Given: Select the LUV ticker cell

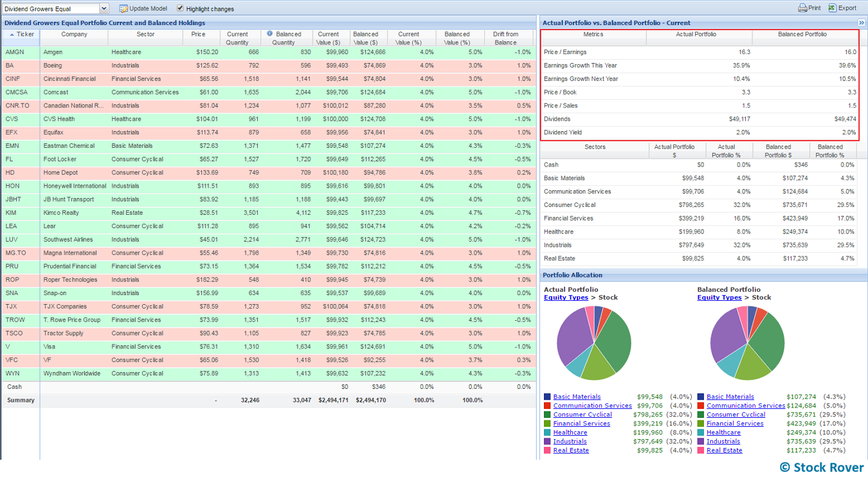Looking at the screenshot, I should pyautogui.click(x=21, y=240).
